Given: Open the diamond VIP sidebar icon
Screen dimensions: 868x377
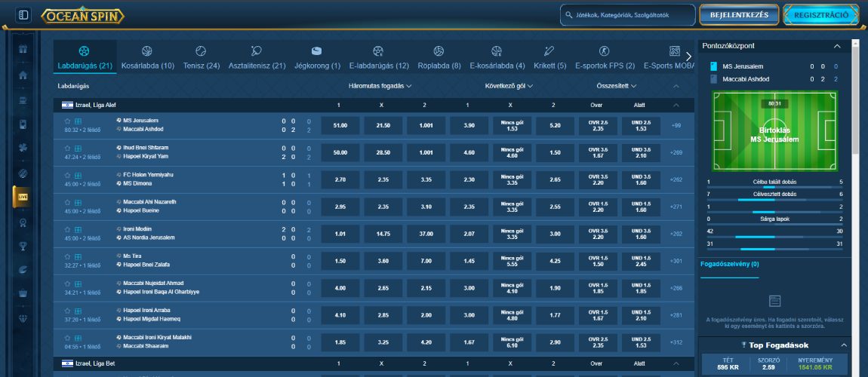Looking at the screenshot, I should [23, 319].
